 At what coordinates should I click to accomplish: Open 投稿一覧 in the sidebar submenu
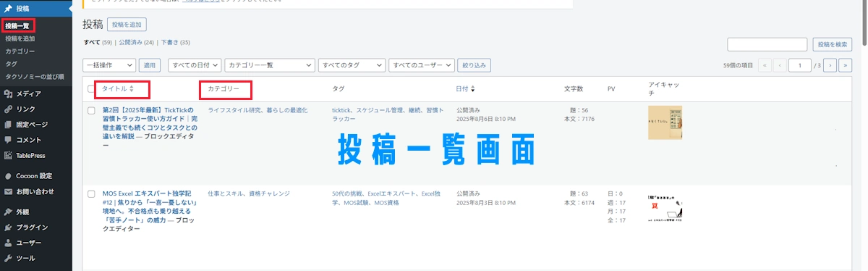pos(17,26)
